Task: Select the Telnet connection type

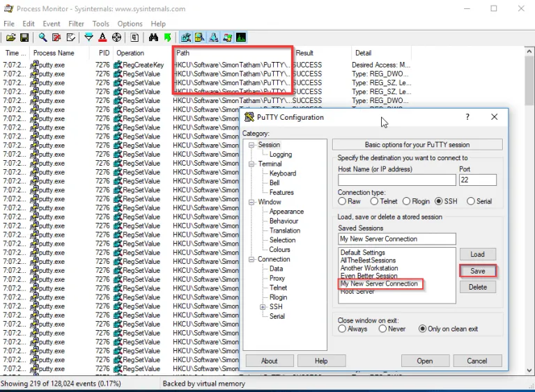Action: (x=374, y=201)
